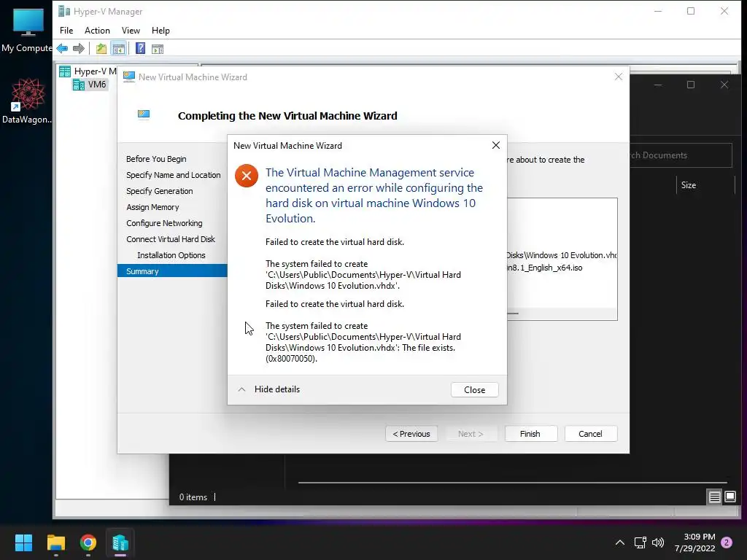Click Close button in error dialog

pyautogui.click(x=474, y=389)
